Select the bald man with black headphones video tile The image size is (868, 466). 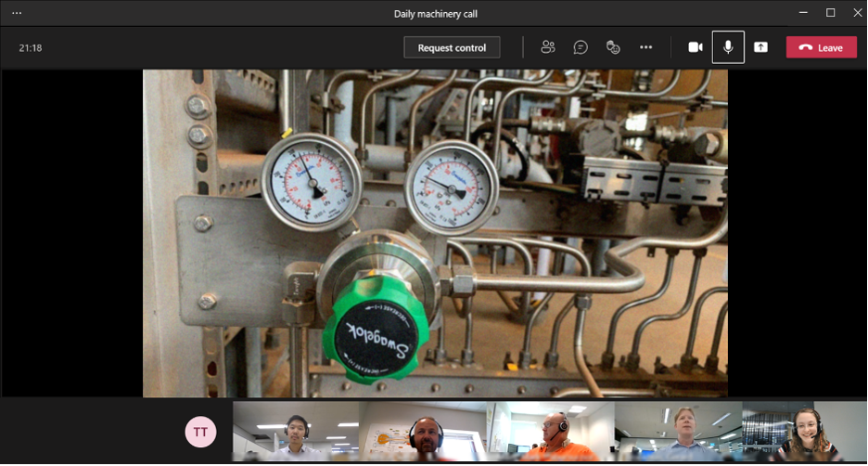423,432
